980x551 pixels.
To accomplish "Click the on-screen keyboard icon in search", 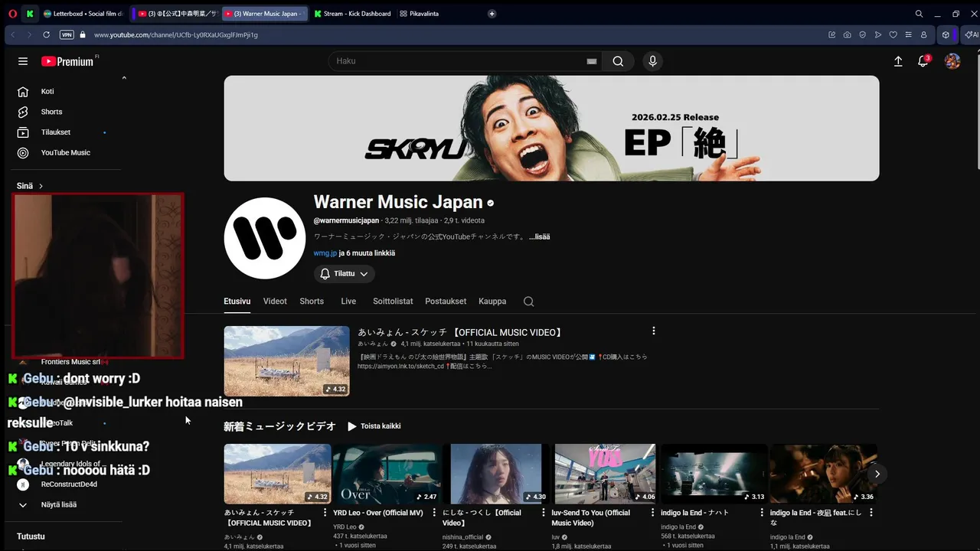I will tap(591, 61).
